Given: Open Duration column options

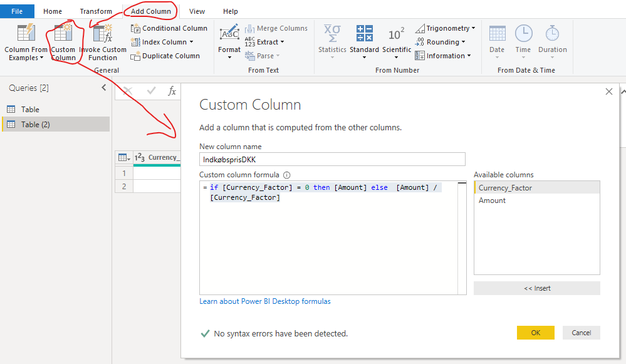Looking at the screenshot, I should coord(553,43).
